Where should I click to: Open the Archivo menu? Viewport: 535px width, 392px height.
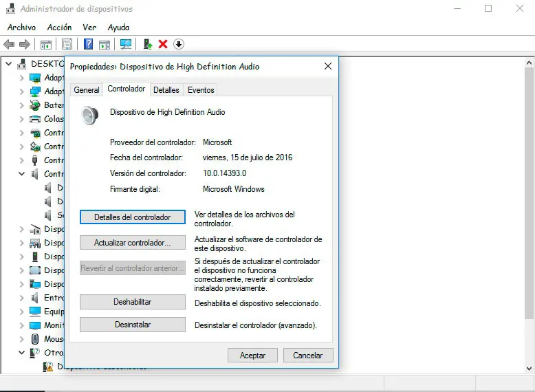21,28
